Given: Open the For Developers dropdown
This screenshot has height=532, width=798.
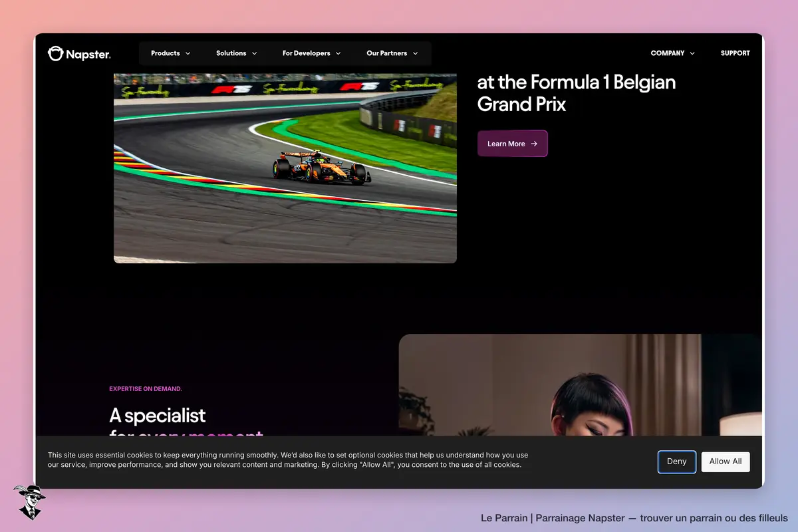Looking at the screenshot, I should pyautogui.click(x=311, y=53).
